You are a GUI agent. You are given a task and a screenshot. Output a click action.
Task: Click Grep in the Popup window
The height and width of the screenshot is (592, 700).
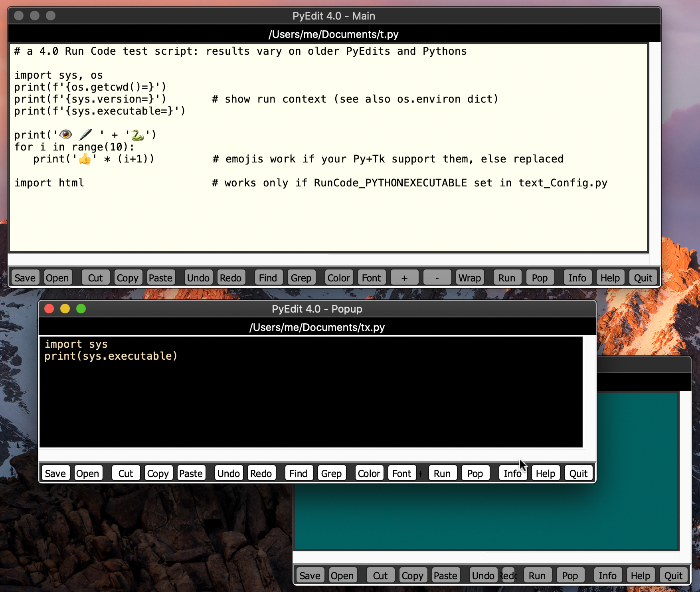pos(331,473)
